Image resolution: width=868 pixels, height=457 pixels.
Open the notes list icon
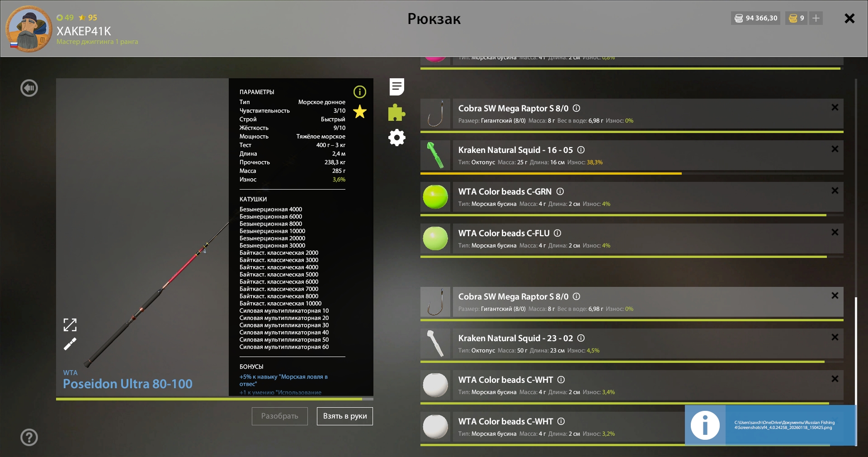(396, 87)
